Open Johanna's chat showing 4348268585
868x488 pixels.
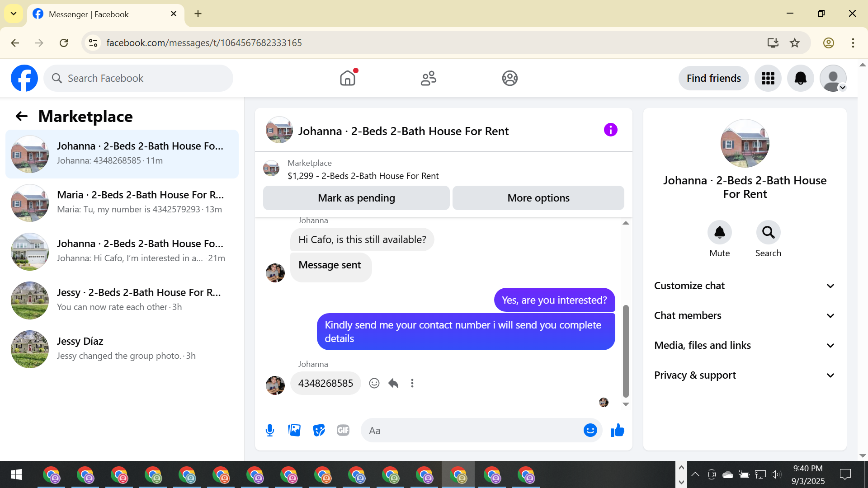pyautogui.click(x=122, y=154)
